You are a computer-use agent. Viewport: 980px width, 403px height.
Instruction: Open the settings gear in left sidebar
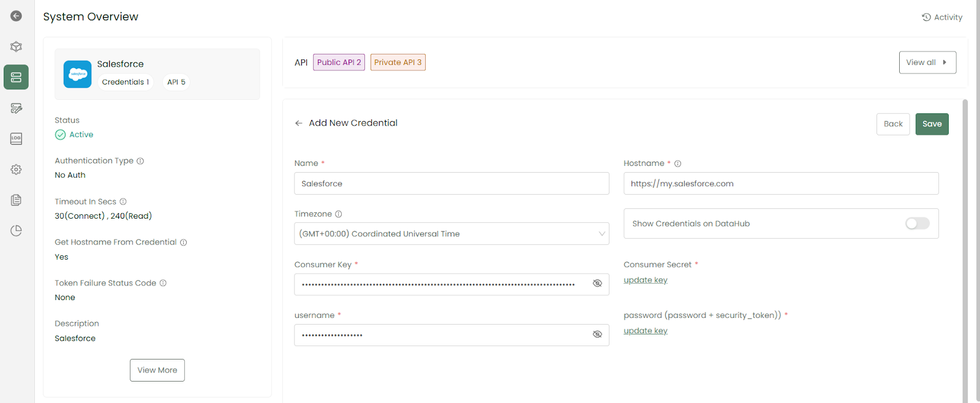pyautogui.click(x=16, y=169)
